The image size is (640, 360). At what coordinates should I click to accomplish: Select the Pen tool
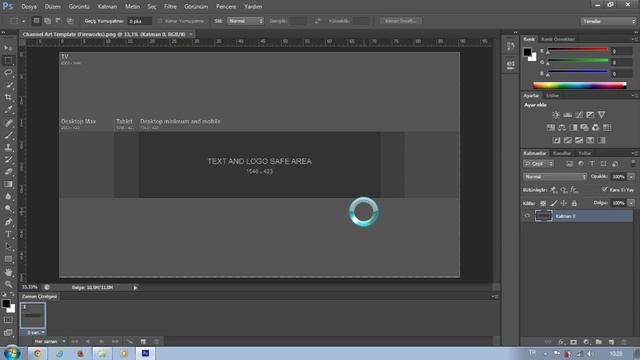(x=8, y=222)
